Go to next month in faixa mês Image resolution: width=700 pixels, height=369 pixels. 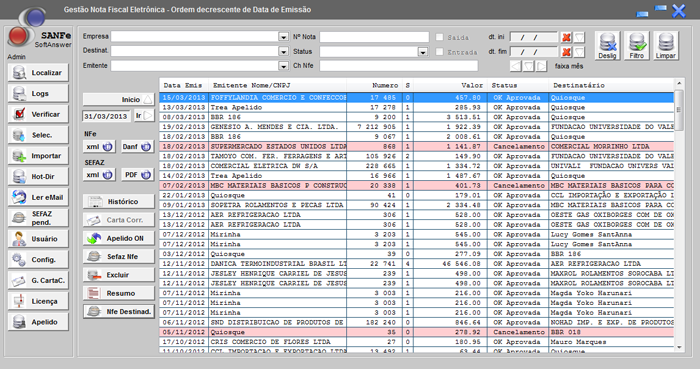tap(542, 66)
